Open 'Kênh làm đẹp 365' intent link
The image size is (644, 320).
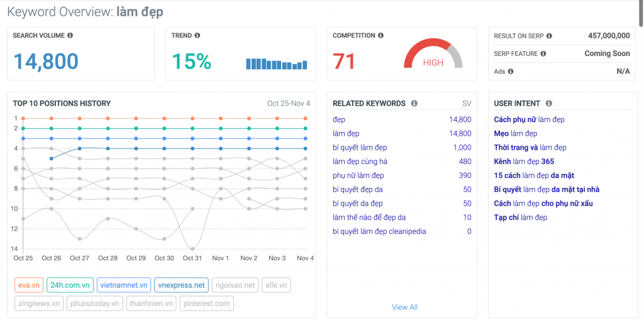(524, 162)
